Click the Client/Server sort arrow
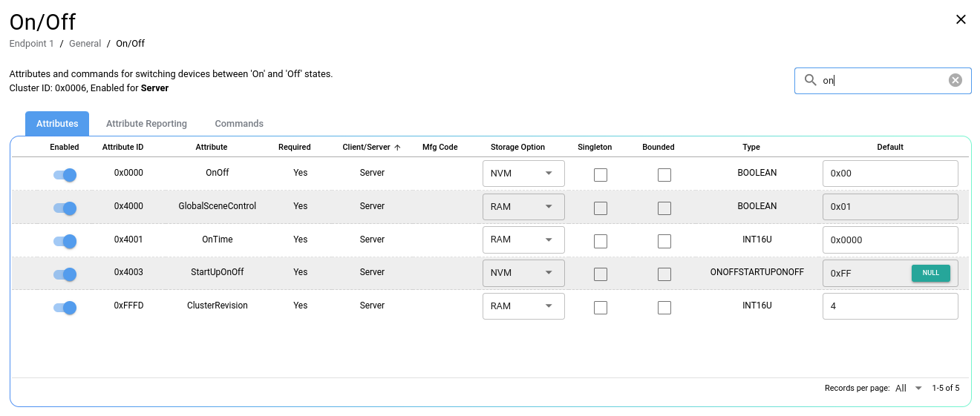 coord(397,148)
